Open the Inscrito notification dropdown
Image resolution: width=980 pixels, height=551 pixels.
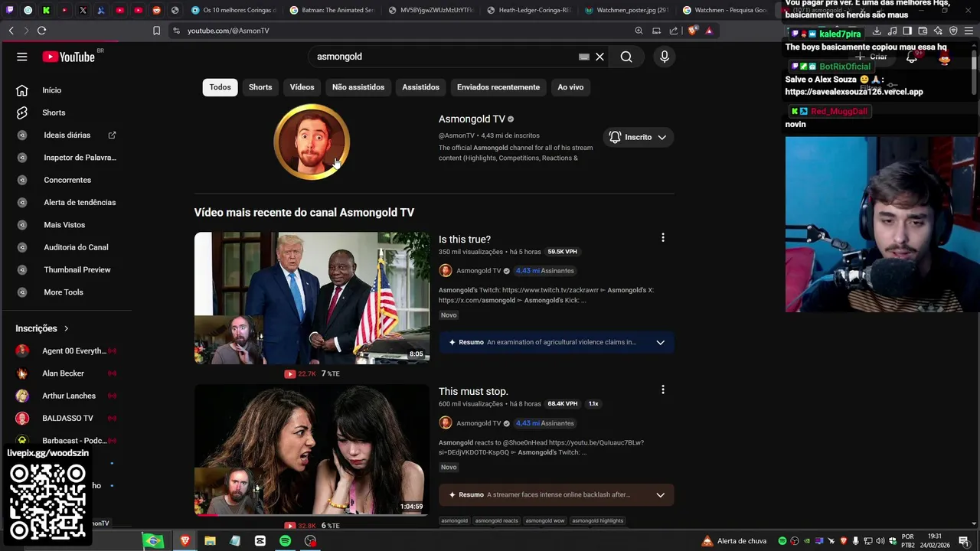(638, 137)
